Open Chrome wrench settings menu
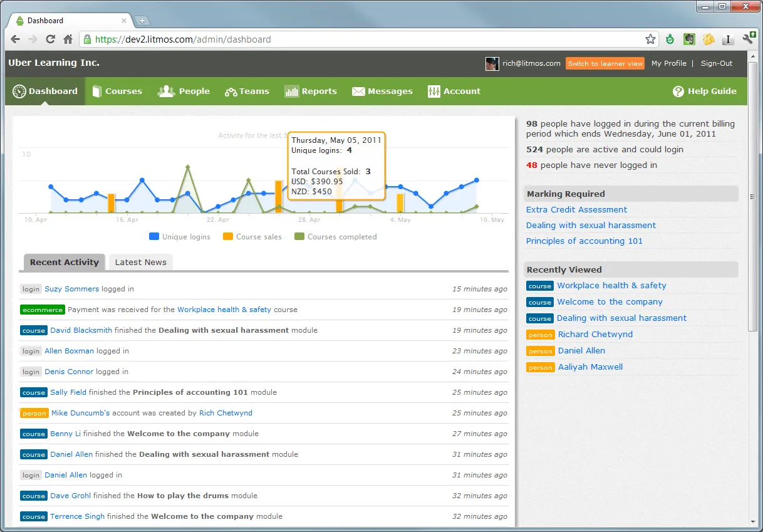The height and width of the screenshot is (532, 763). click(x=748, y=39)
